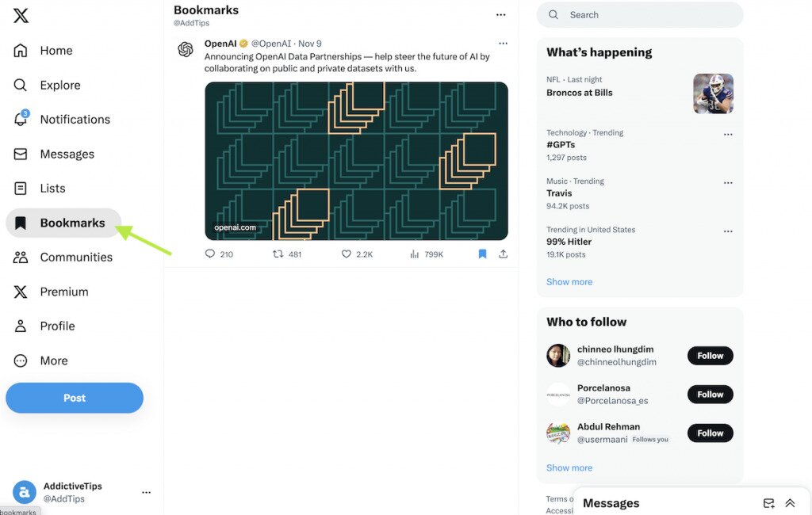Open new message via envelope icon in Messages drawer

point(768,502)
